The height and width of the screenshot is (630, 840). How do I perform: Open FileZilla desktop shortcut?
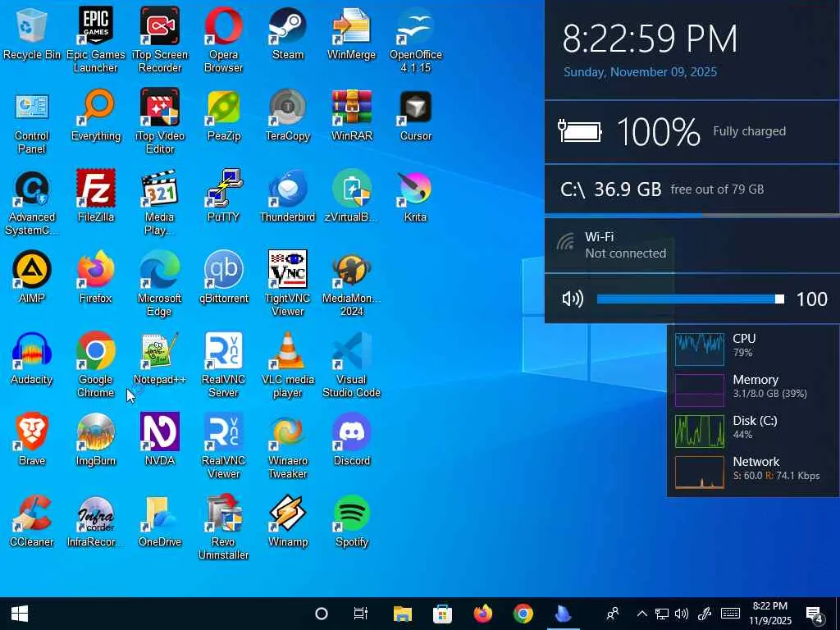[x=95, y=197]
